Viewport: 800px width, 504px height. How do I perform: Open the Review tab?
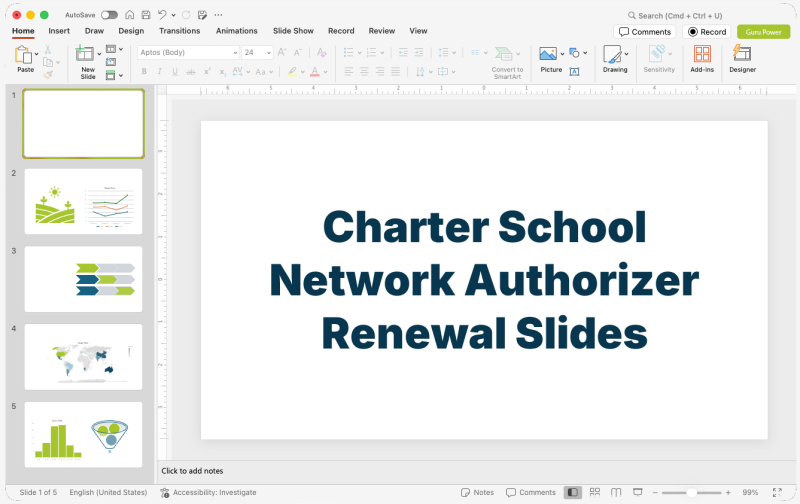[382, 31]
